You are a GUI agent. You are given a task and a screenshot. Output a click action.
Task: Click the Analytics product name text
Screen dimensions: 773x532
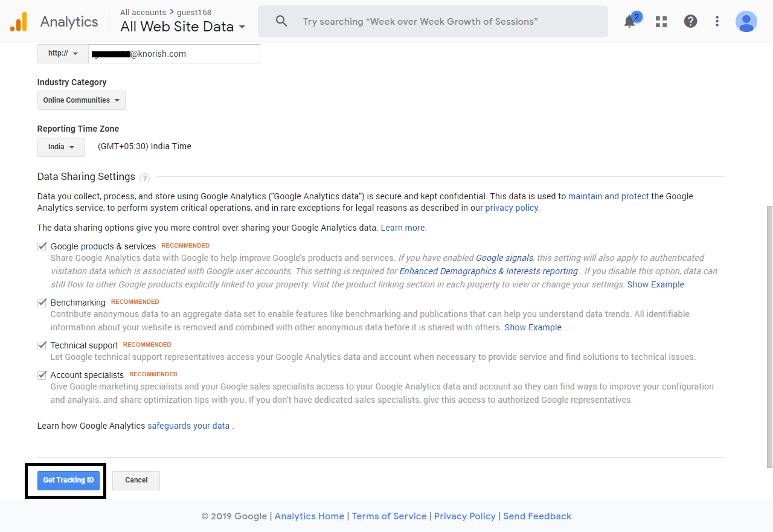pyautogui.click(x=69, y=22)
